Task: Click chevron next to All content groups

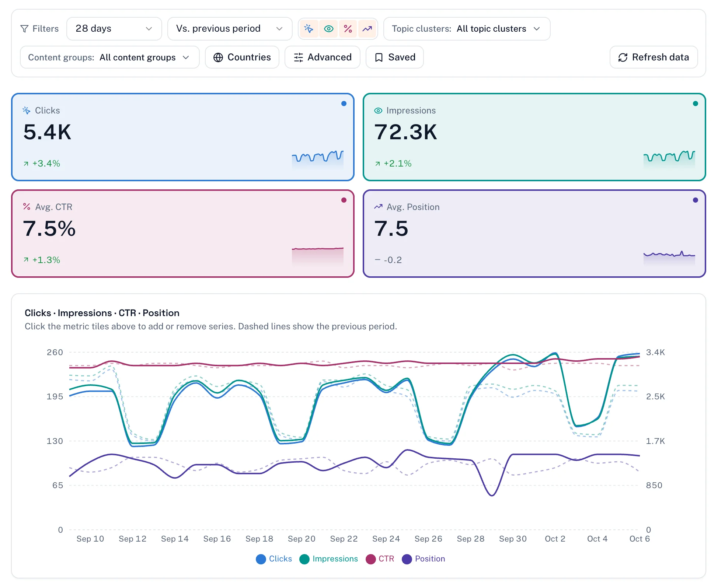Action: [186, 57]
